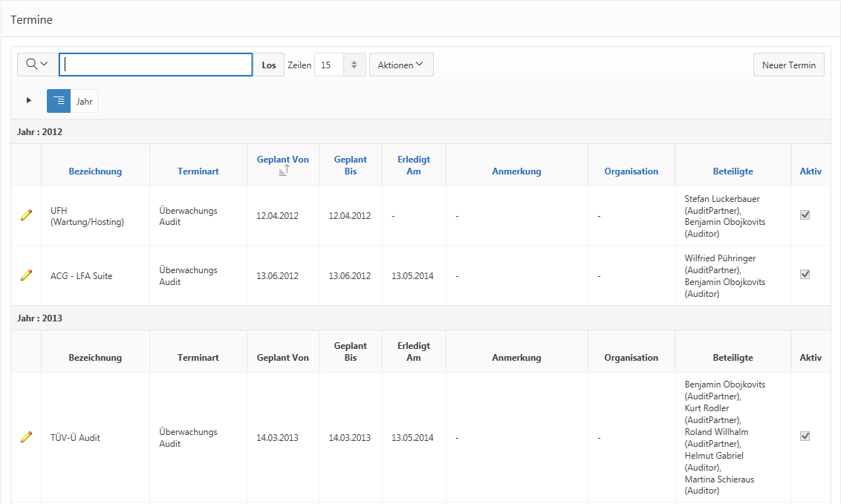Screen dimensions: 841x504
Task: Click the Bezeichnung column header
Action: 95,171
